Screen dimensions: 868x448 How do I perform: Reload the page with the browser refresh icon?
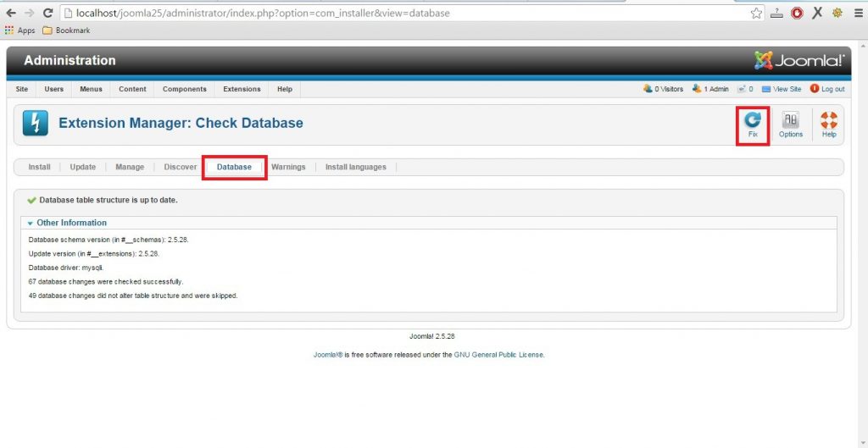click(x=47, y=13)
